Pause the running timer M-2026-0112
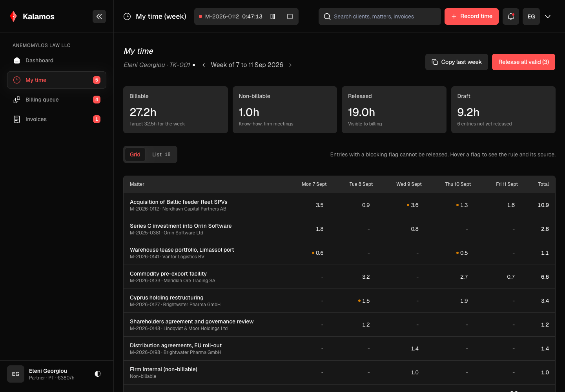Viewport: 565px width, 392px height. (x=273, y=16)
